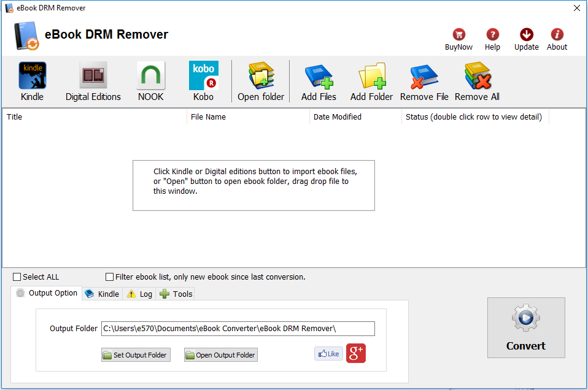Open an ebook folder
Screen dimensions: 588x390
coord(260,80)
